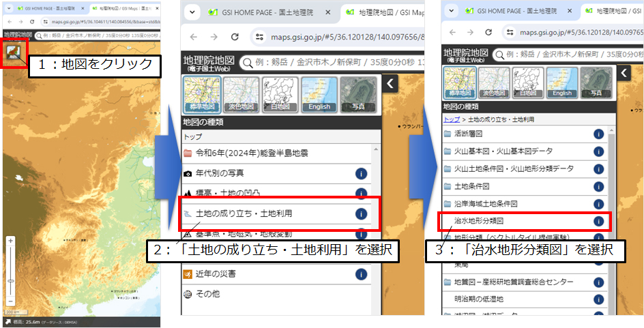Screen dimensions: 644x328
Task: Select the 地理院地図 / GSI Maps tab in the middle screenshot
Action: pyautogui.click(x=385, y=12)
